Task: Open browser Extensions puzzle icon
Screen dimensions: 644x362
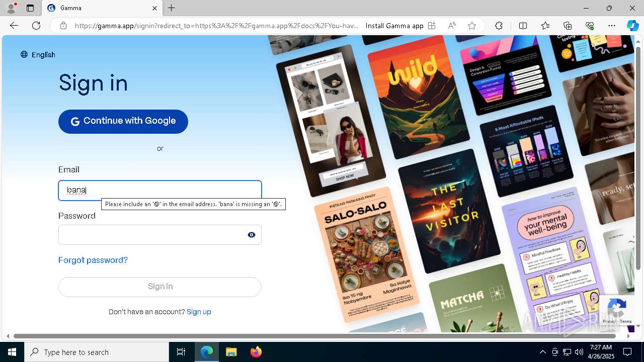Action: pyautogui.click(x=499, y=26)
